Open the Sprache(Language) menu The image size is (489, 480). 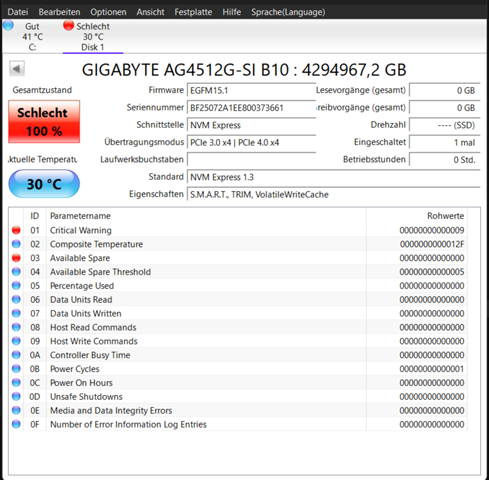pos(288,12)
